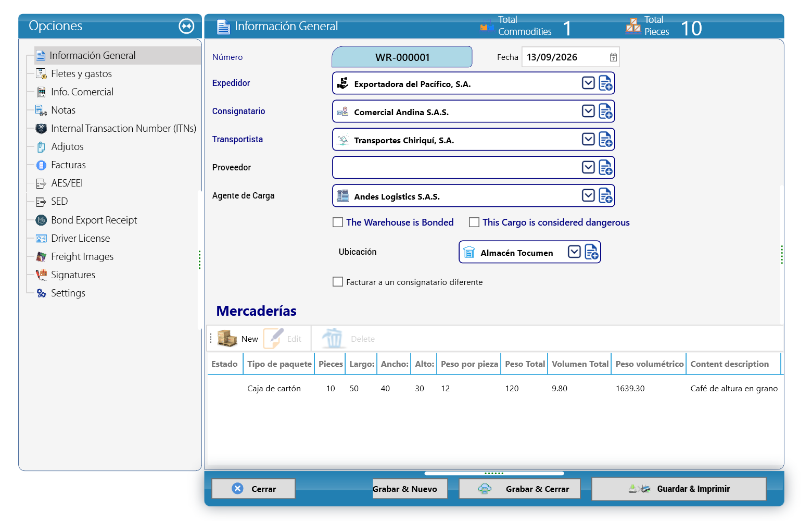
Task: Open Settings in Opciones tree
Action: click(60, 293)
